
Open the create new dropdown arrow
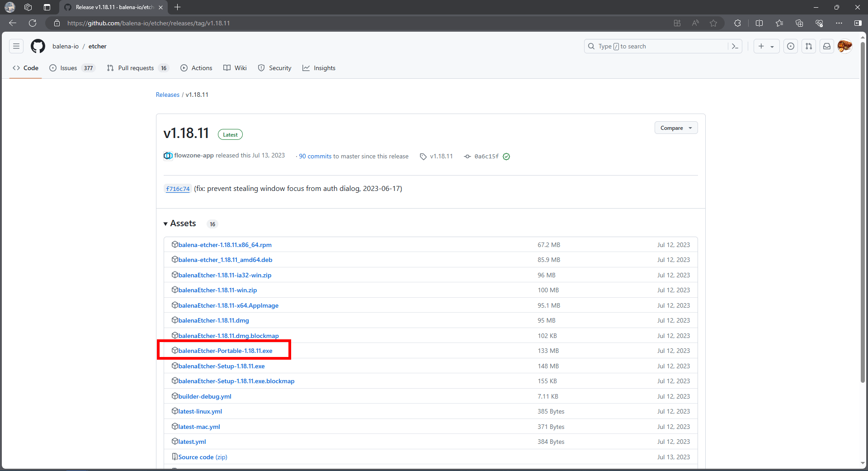(772, 47)
